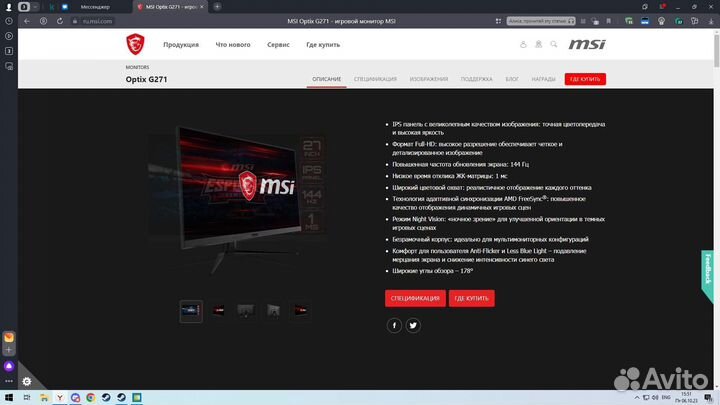Click the MSI member reward icon

click(x=538, y=44)
